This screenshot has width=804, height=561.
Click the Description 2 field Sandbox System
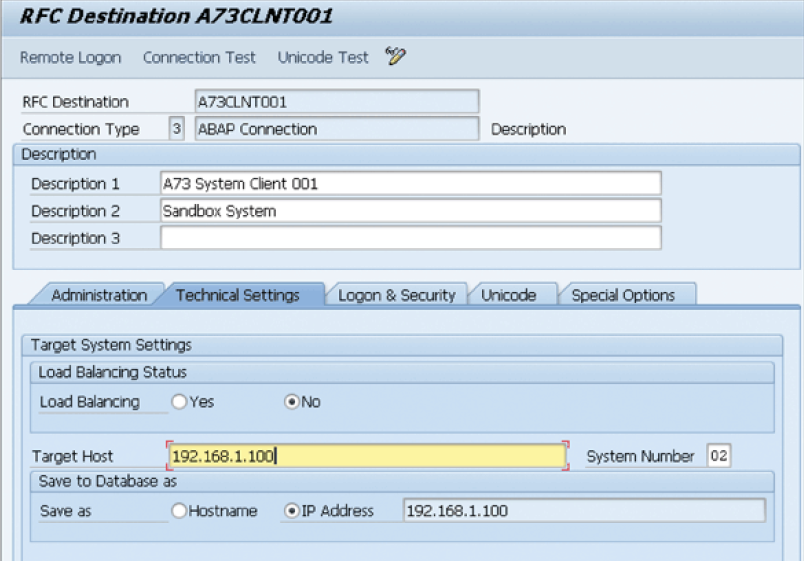411,211
